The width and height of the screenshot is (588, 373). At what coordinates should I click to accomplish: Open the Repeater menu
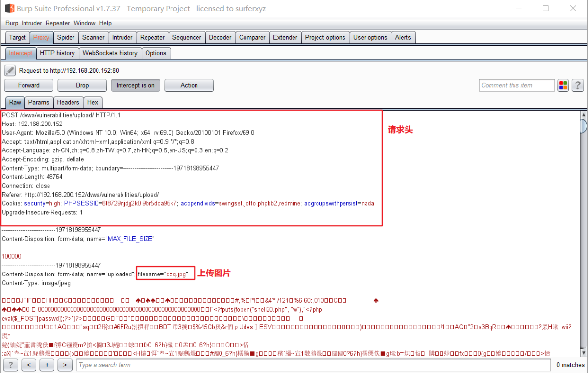[58, 23]
